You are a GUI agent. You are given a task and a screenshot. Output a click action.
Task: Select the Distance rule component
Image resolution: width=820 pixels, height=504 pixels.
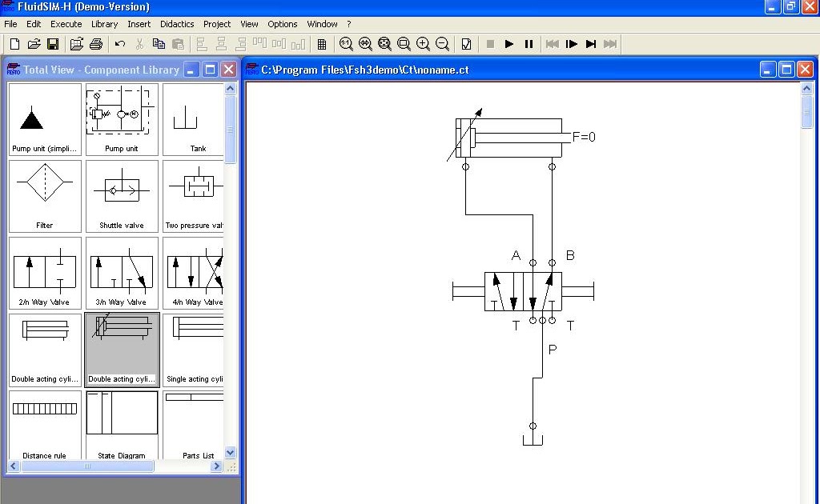[45, 425]
